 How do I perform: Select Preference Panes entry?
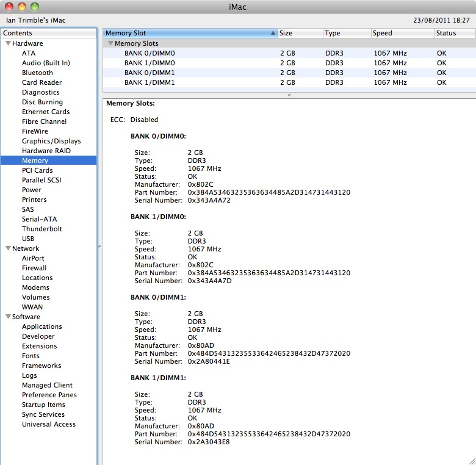pyautogui.click(x=49, y=395)
